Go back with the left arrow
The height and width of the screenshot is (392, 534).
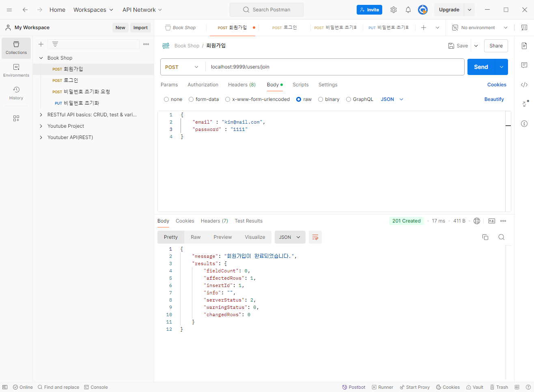[25, 10]
